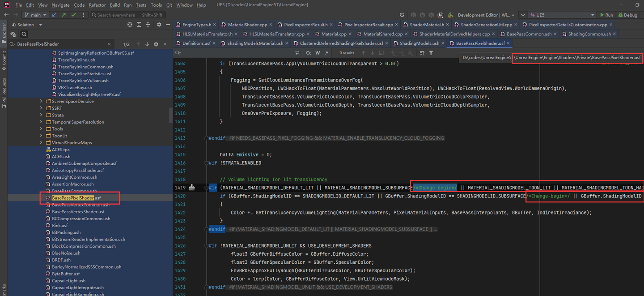
Task: Push changes with the green arrow icon
Action: pyautogui.click(x=64, y=15)
